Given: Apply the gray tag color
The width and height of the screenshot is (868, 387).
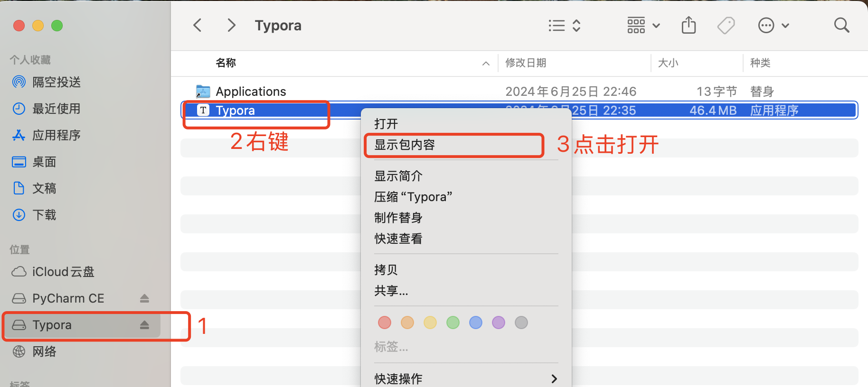Looking at the screenshot, I should 521,322.
